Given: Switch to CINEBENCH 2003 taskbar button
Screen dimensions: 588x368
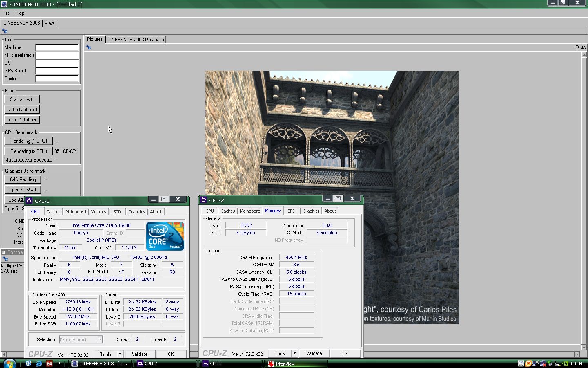Looking at the screenshot, I should click(100, 364).
